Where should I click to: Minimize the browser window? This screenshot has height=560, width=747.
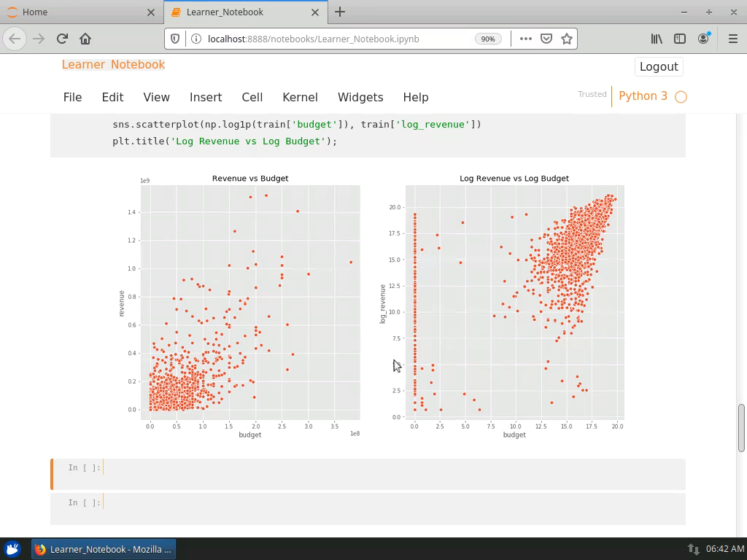[x=684, y=12]
